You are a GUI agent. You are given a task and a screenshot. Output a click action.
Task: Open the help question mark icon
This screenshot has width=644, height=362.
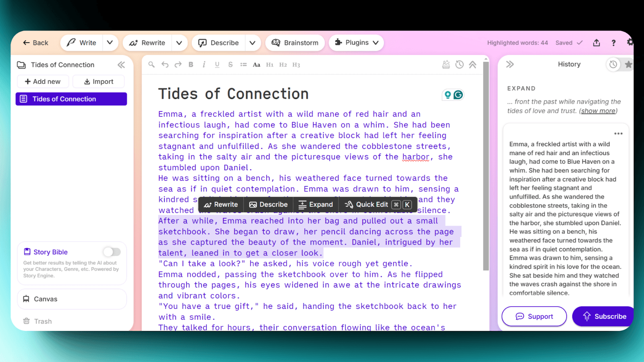pyautogui.click(x=613, y=43)
